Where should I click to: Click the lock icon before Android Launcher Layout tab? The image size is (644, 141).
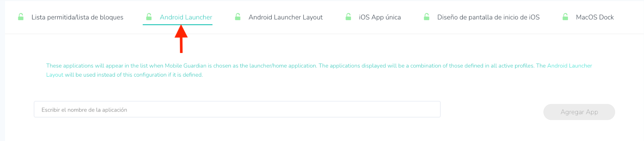238,17
